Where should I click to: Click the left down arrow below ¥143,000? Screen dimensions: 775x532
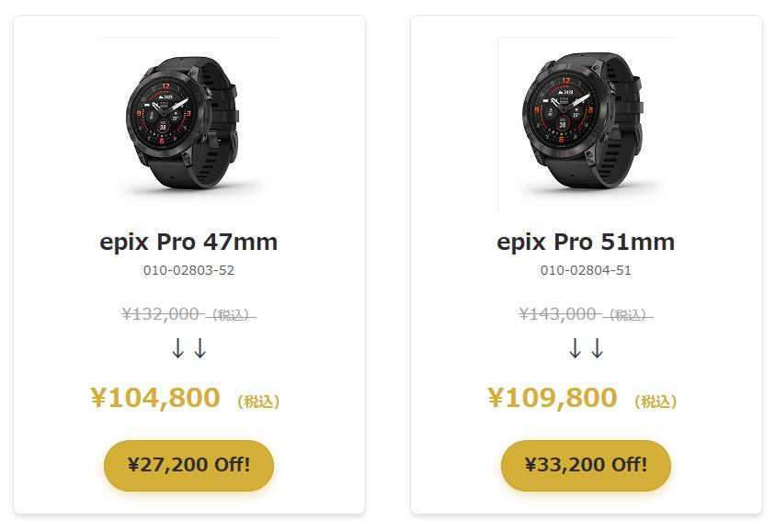click(575, 349)
